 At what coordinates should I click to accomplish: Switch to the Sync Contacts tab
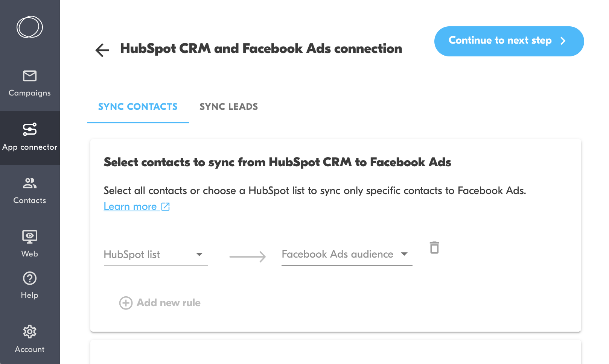tap(138, 107)
